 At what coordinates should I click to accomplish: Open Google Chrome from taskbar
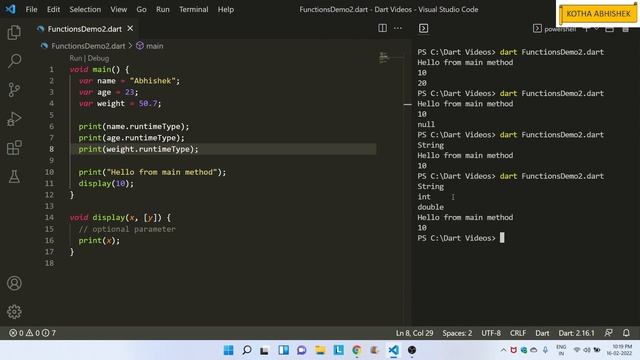(x=357, y=350)
